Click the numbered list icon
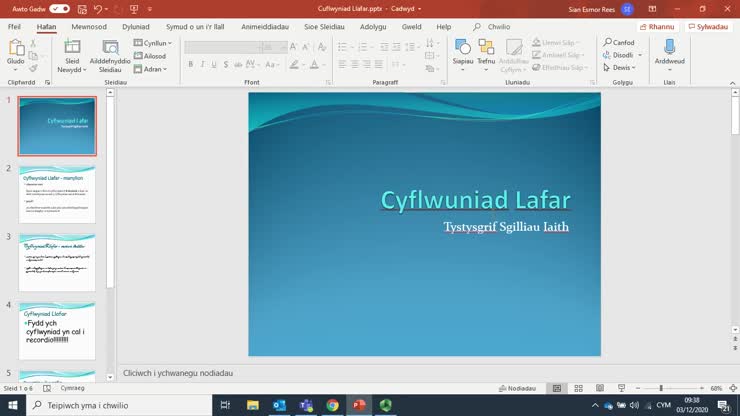The height and width of the screenshot is (416, 740). pos(362,46)
